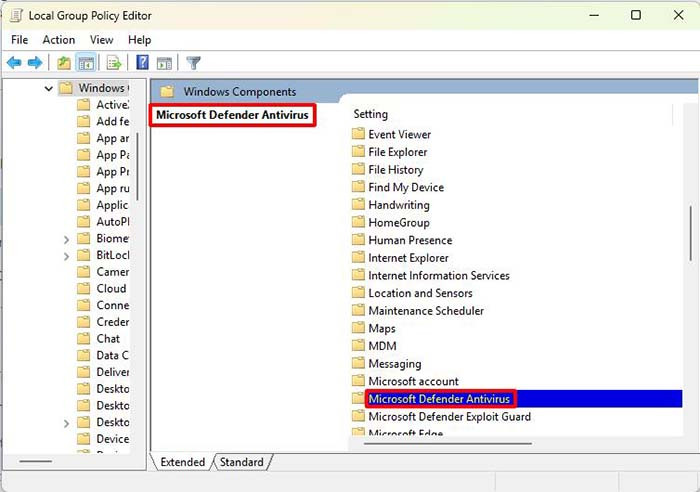Viewport: 700px width, 492px height.
Task: Select the Windows Components tree root
Action: tap(104, 88)
